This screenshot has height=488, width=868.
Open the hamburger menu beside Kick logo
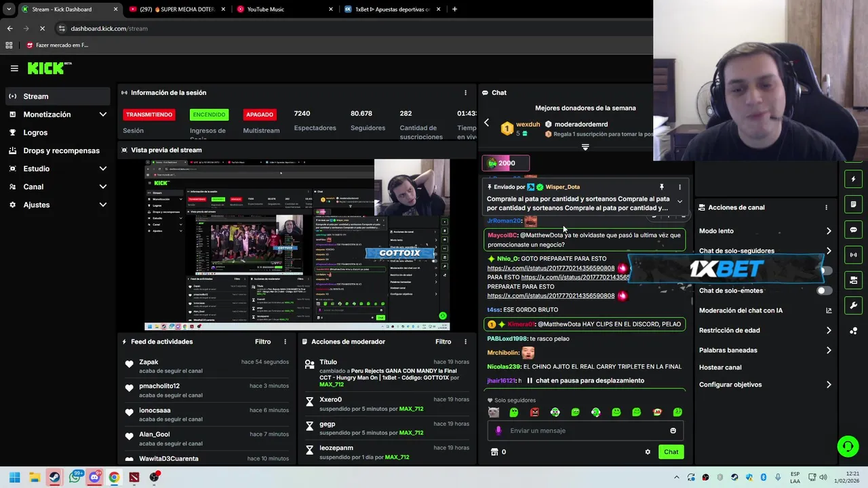[x=14, y=68]
